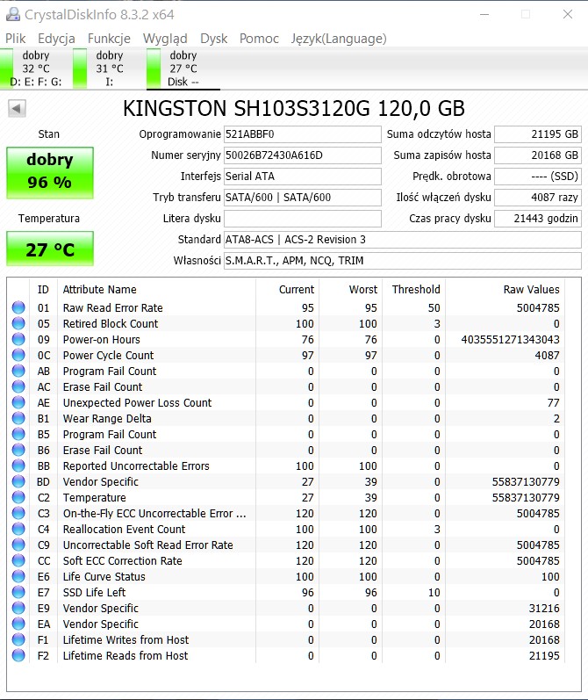
Task: Click the Interfejs field Serial ATA
Action: 303,177
